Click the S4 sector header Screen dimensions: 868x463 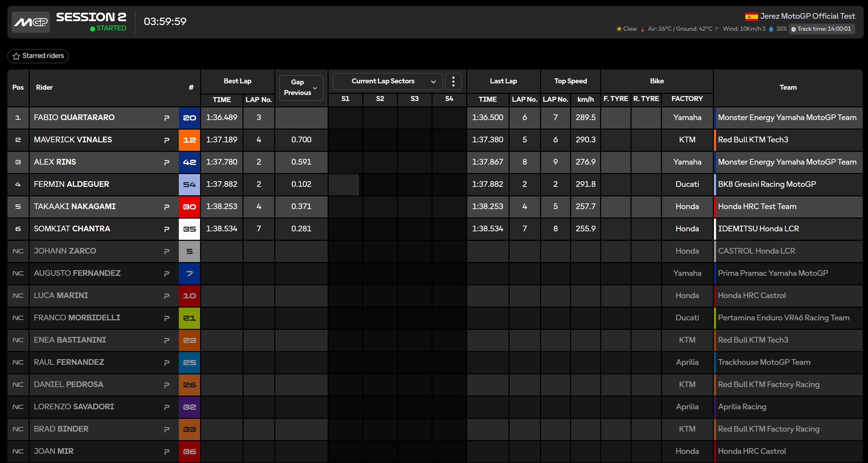coord(449,99)
